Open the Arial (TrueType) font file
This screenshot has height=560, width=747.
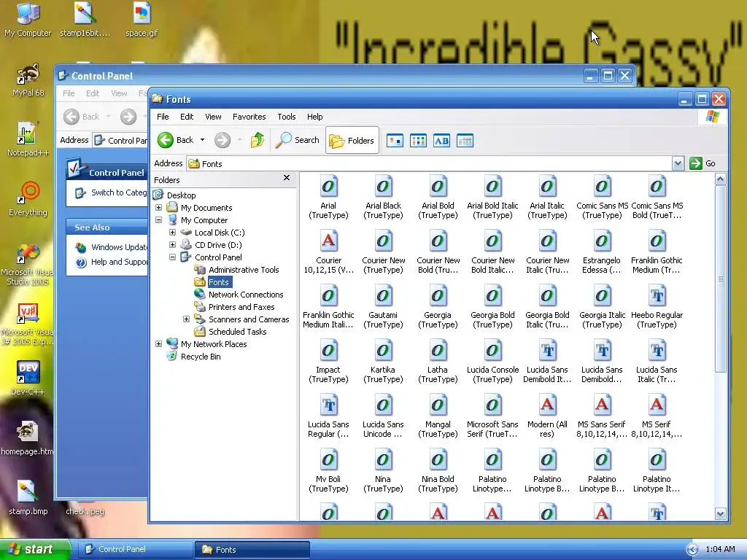click(x=328, y=198)
